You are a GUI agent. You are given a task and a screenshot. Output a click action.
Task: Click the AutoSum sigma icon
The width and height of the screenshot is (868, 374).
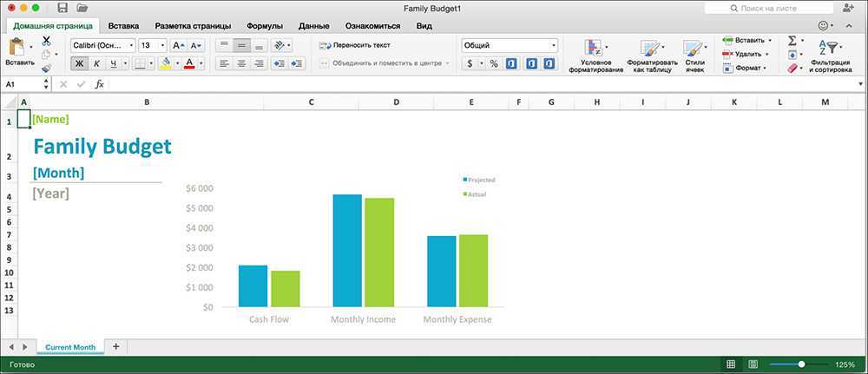[x=792, y=41]
